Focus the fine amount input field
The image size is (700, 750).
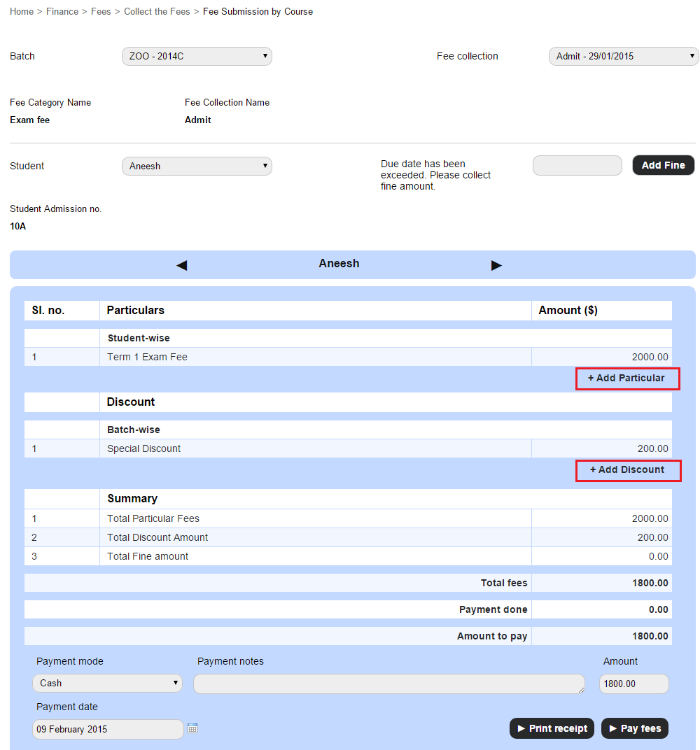(577, 166)
